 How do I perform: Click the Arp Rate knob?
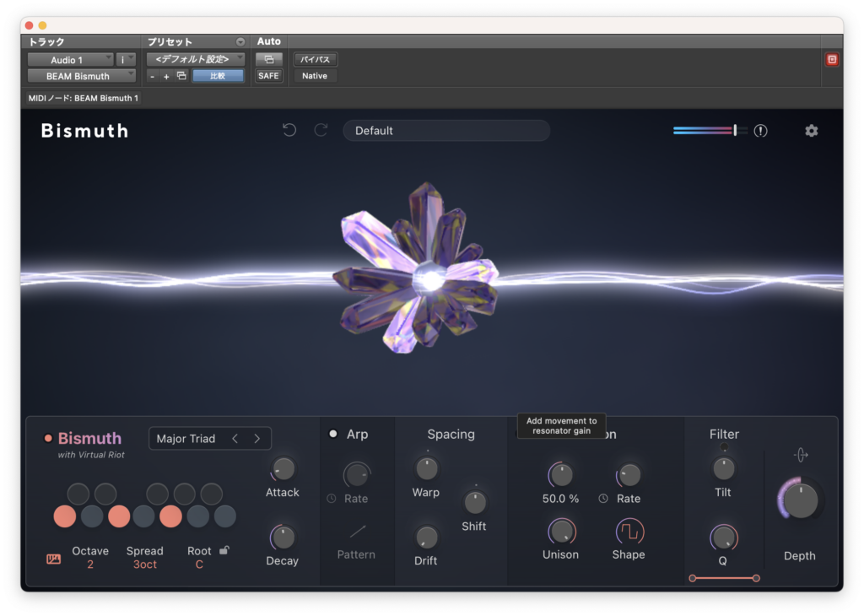pos(357,475)
